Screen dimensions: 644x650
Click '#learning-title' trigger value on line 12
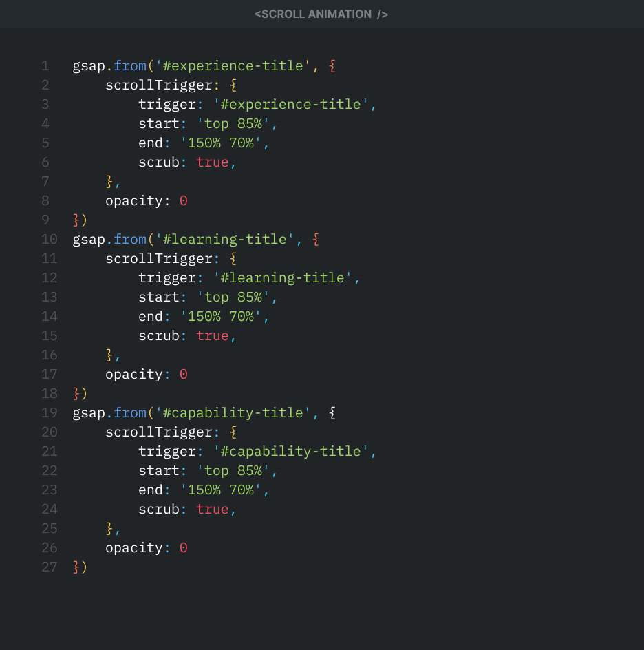click(283, 278)
